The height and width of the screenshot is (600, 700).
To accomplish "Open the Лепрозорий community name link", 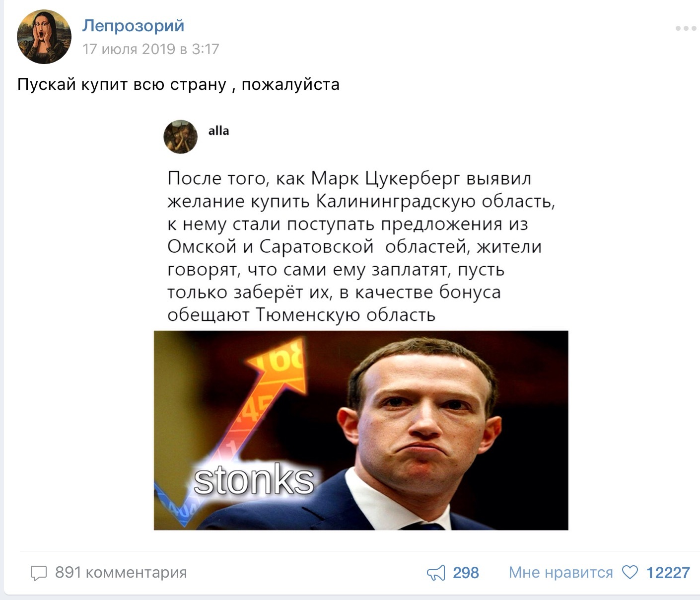I will 133,26.
